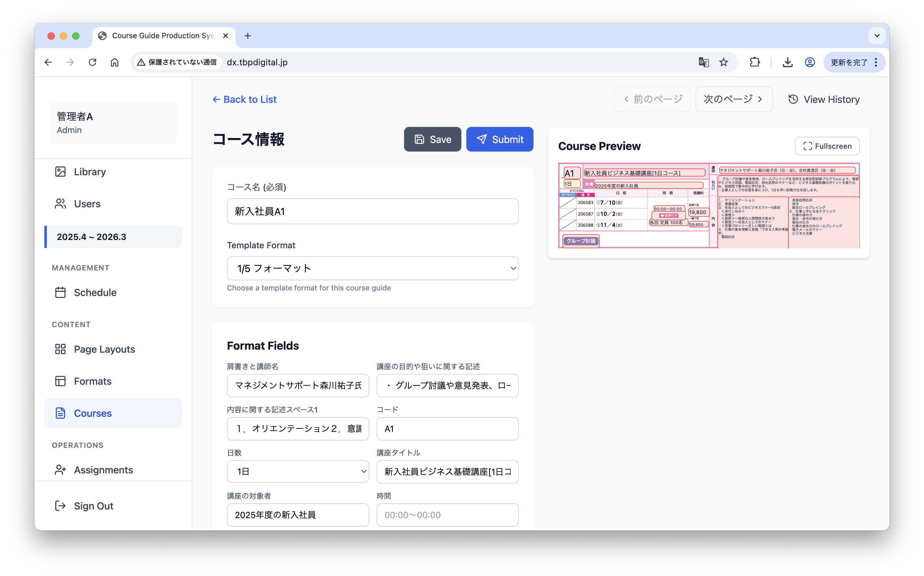Select the Courses section
Image resolution: width=924 pixels, height=576 pixels.
pyautogui.click(x=92, y=413)
